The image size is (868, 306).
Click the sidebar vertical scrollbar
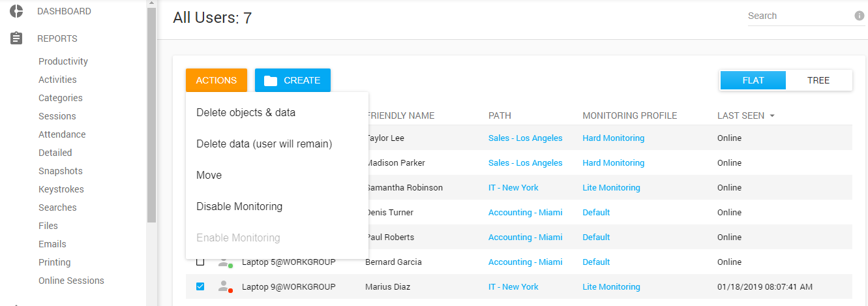tap(151, 117)
